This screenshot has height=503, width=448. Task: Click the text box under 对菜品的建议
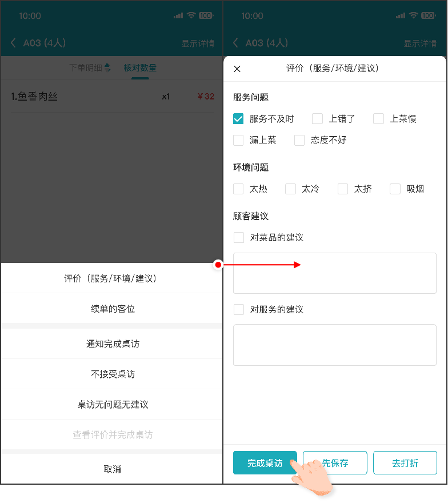[x=334, y=273]
